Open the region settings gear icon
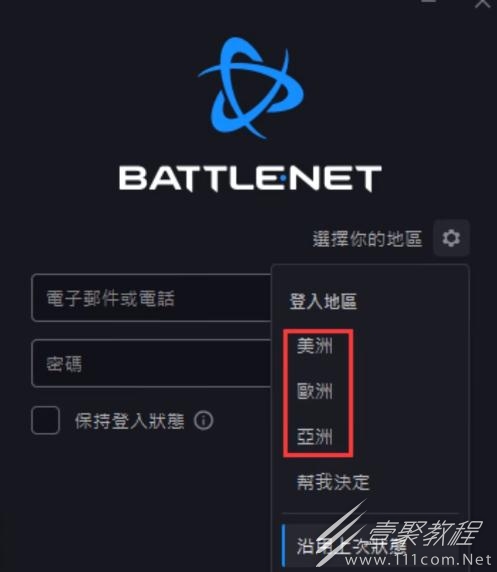 coord(451,238)
